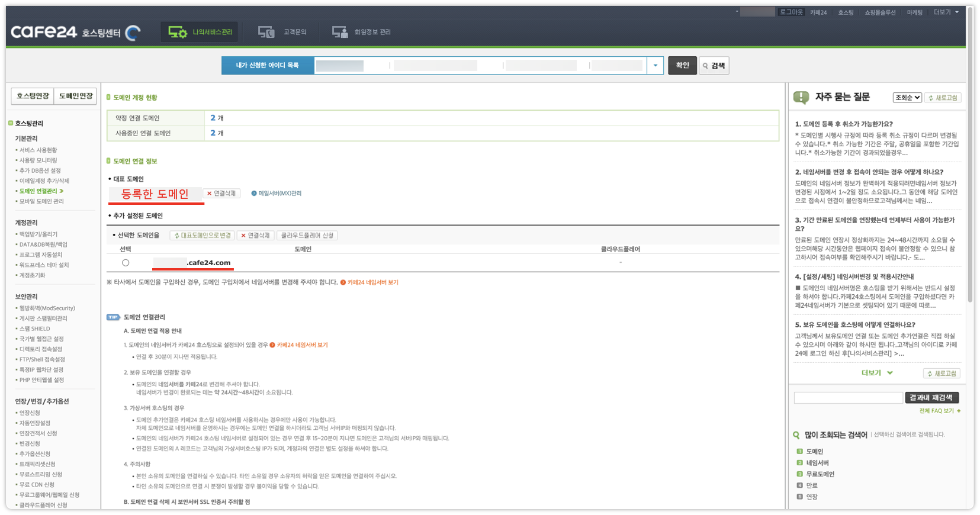The width and height of the screenshot is (980, 515).
Task: Open 게시판 스팸필터관리 in sidebar
Action: pyautogui.click(x=44, y=318)
